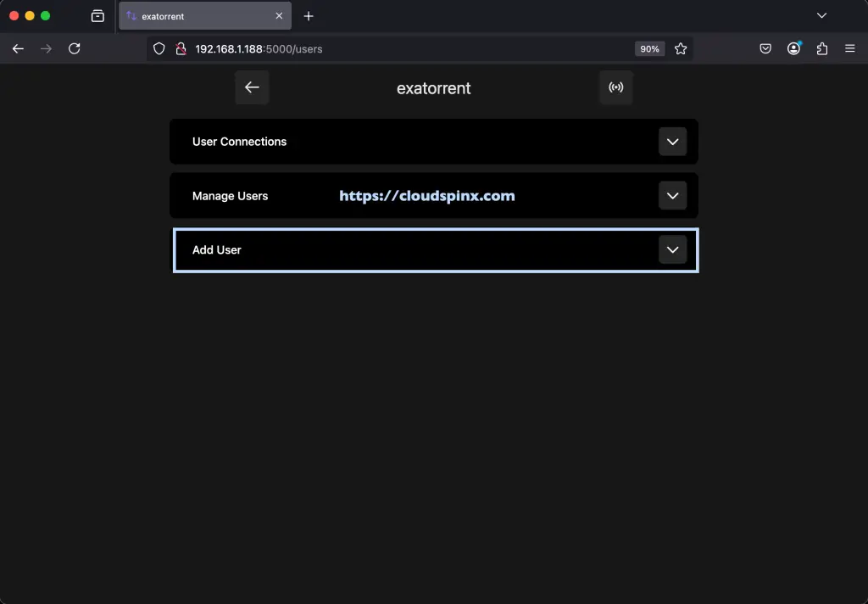Bookmark the page with the star icon

(681, 48)
